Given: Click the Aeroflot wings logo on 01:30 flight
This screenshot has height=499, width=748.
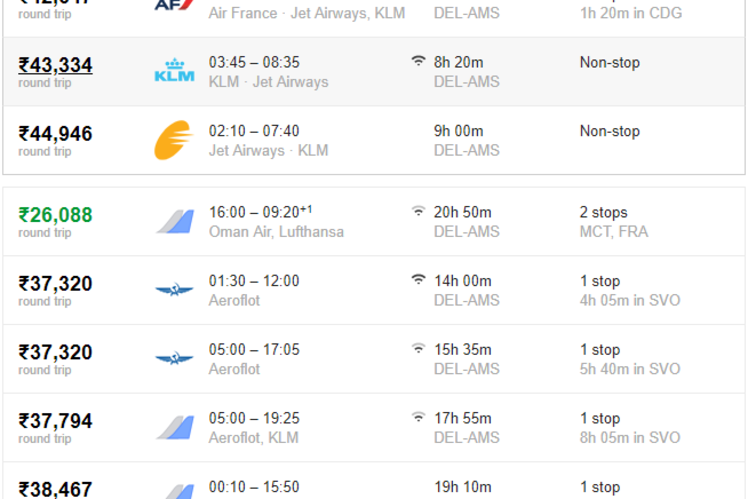Looking at the screenshot, I should pos(175,290).
